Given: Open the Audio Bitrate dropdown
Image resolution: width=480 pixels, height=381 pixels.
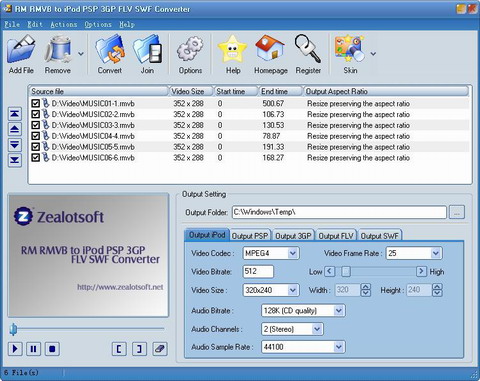Looking at the screenshot, I should [338, 311].
